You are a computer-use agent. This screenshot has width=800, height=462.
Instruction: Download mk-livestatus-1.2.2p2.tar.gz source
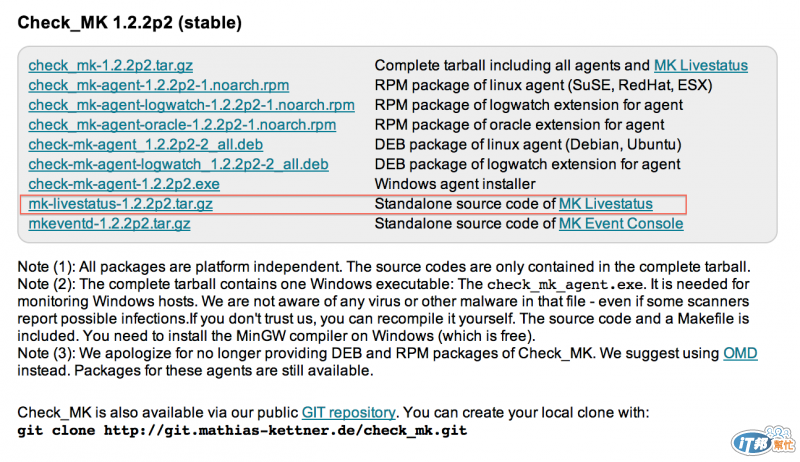[120, 204]
